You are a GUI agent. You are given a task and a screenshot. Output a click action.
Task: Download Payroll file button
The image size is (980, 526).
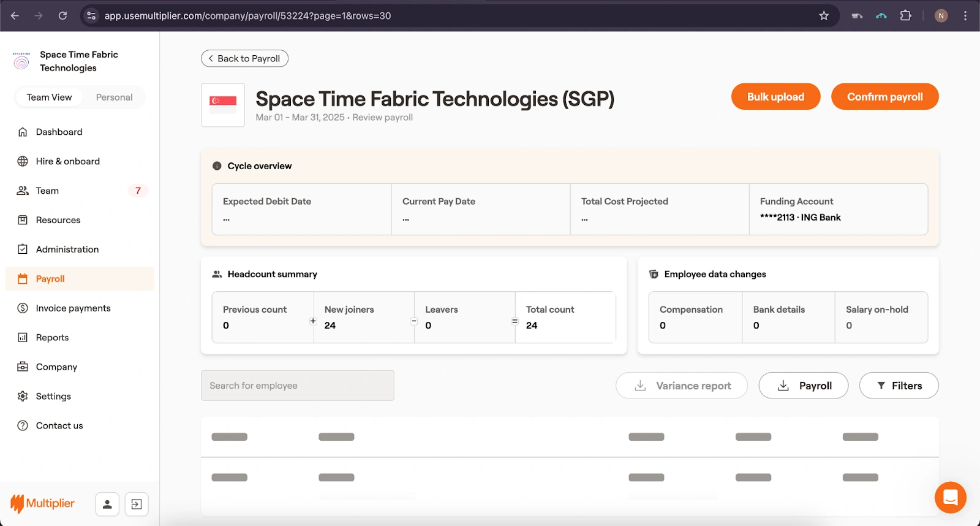coord(803,386)
